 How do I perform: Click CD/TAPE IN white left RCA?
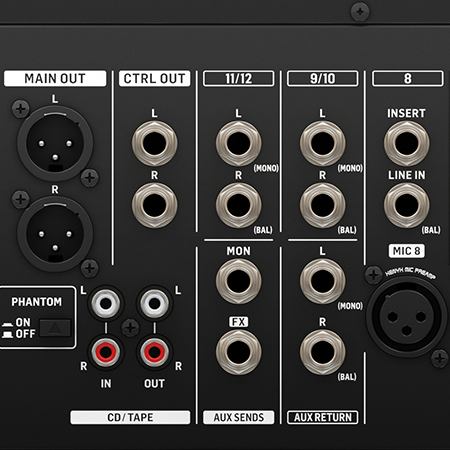click(x=106, y=304)
